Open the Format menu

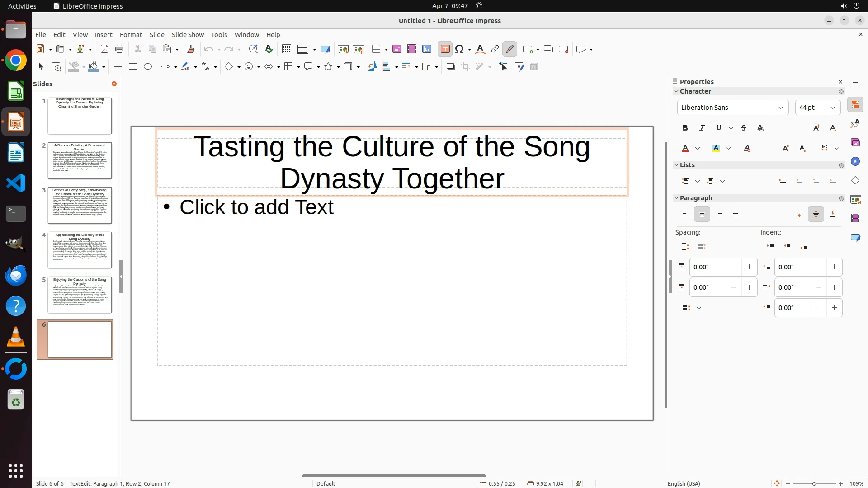(x=131, y=35)
